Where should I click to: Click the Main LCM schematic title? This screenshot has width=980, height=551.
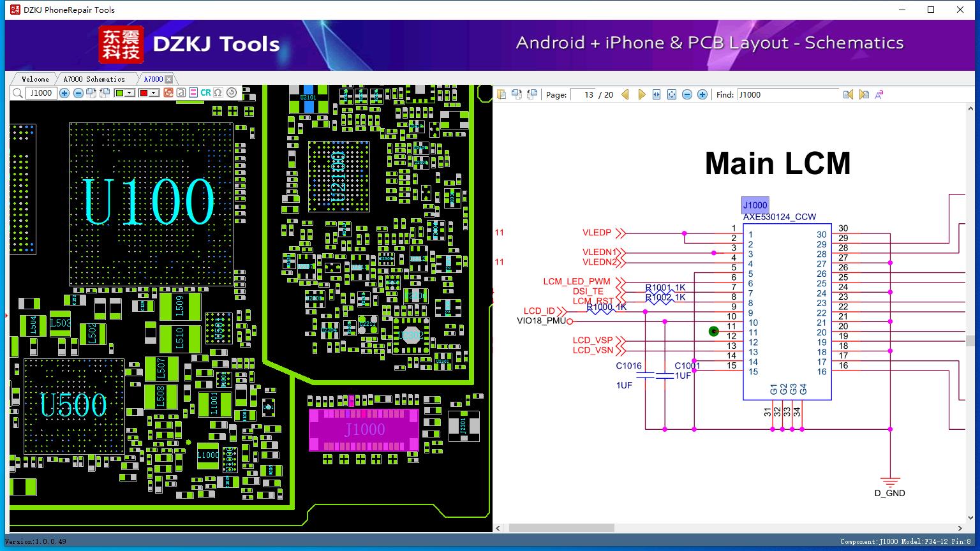click(x=778, y=163)
